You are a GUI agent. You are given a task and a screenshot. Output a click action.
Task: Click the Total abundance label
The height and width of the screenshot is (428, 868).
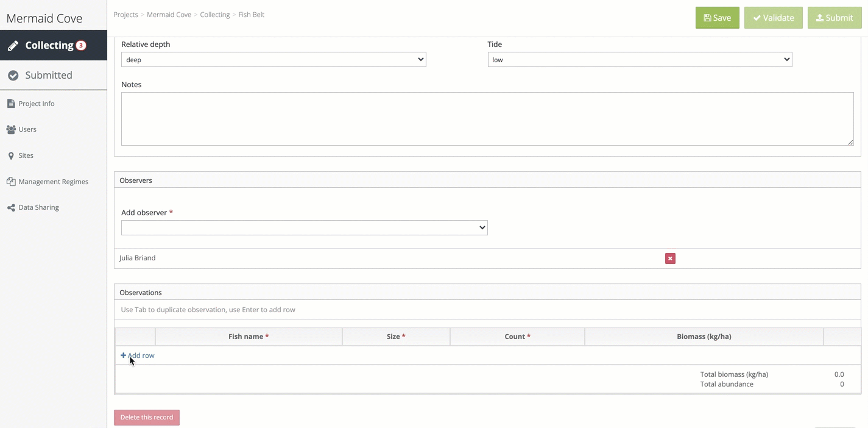tap(727, 384)
